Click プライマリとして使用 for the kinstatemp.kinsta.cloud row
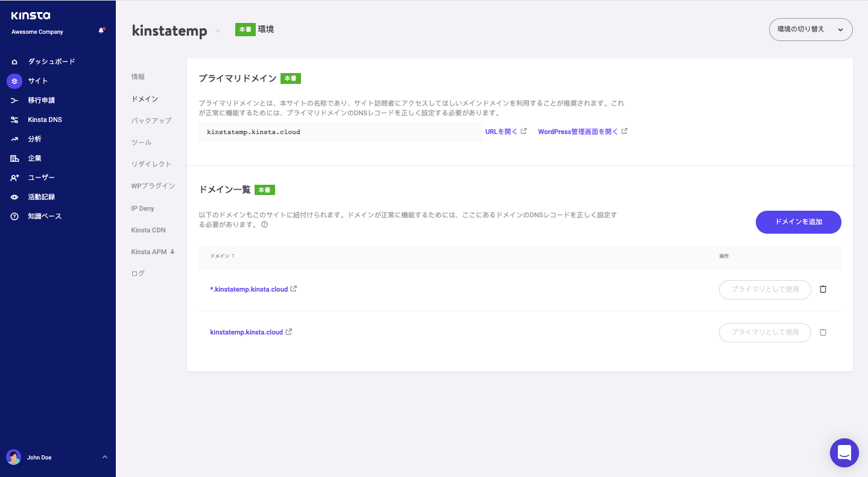Screen dimensions: 868x477 point(765,332)
